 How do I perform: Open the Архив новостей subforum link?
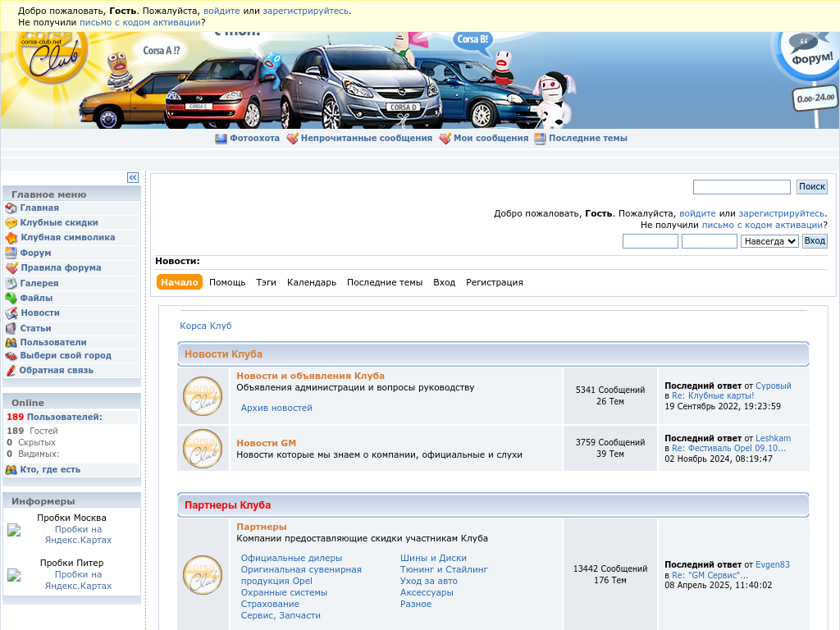coord(276,408)
